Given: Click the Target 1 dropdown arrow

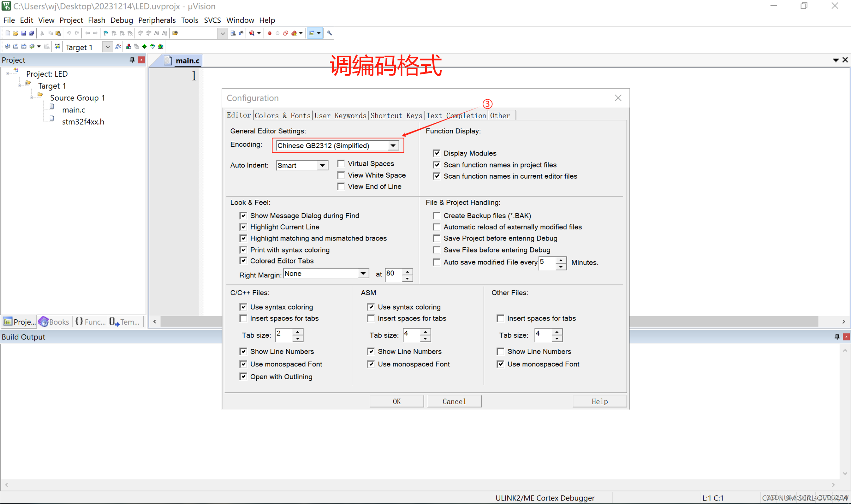Looking at the screenshot, I should 105,47.
